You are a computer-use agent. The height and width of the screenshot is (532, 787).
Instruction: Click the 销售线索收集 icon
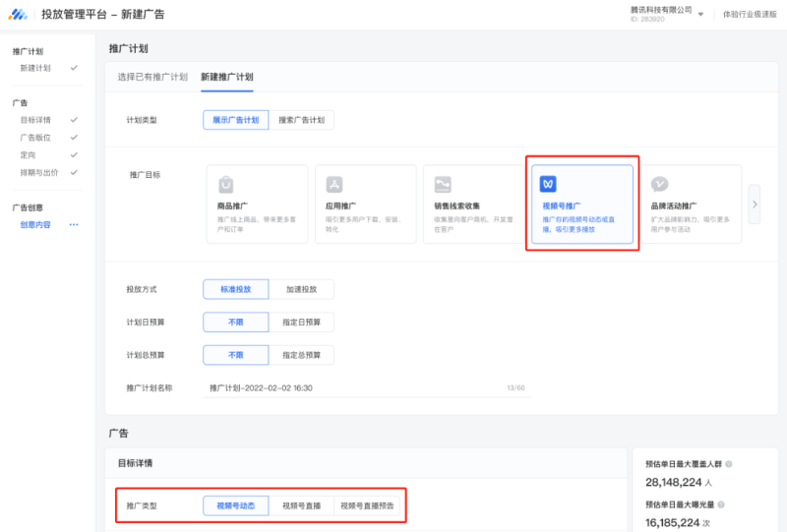[443, 184]
